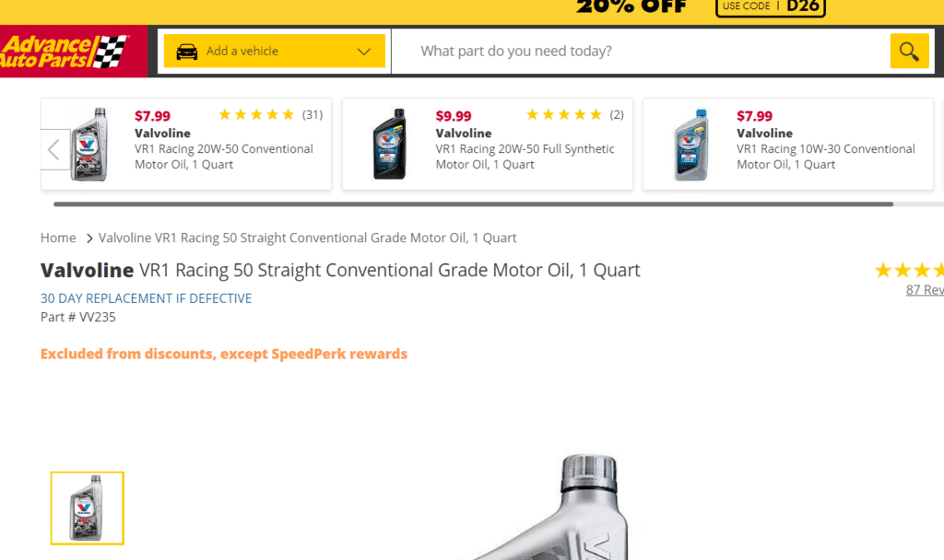The width and height of the screenshot is (944, 560).
Task: Click VR1 Racing 10W-30 Conventional title
Action: click(825, 157)
